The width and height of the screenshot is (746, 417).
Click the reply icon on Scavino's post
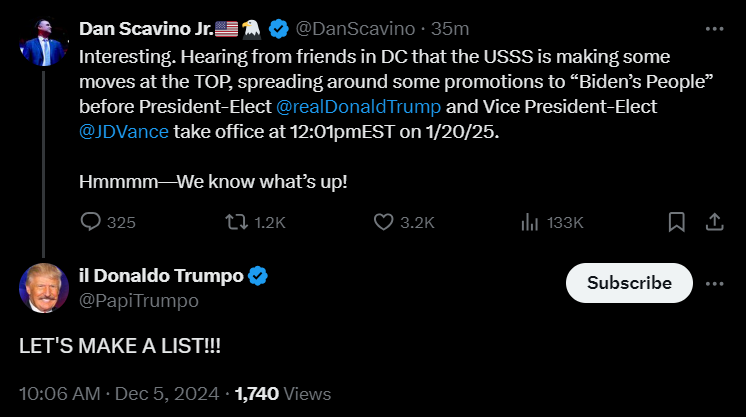click(x=91, y=222)
